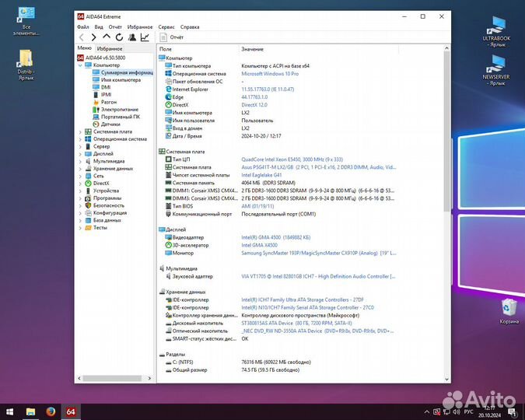
Task: Expand the Операционная система tree node
Action: tap(80, 139)
